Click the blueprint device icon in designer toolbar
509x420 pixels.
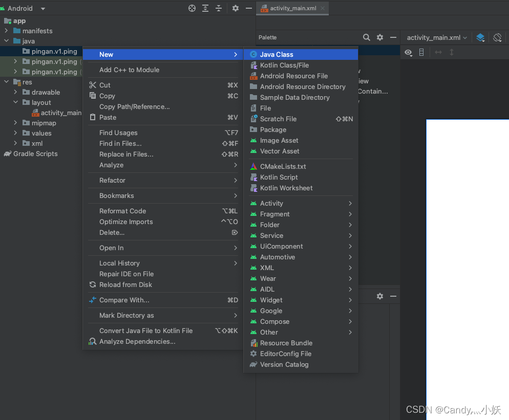pyautogui.click(x=421, y=52)
